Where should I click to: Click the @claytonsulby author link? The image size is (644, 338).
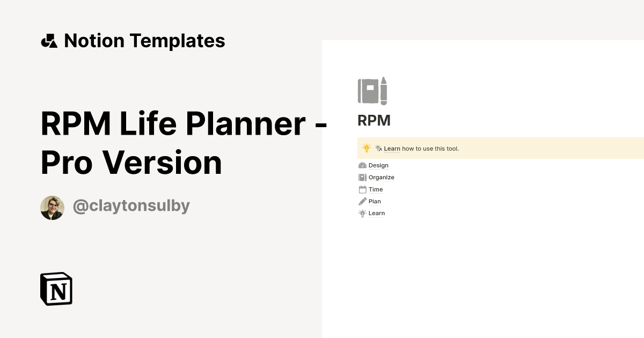click(x=131, y=205)
